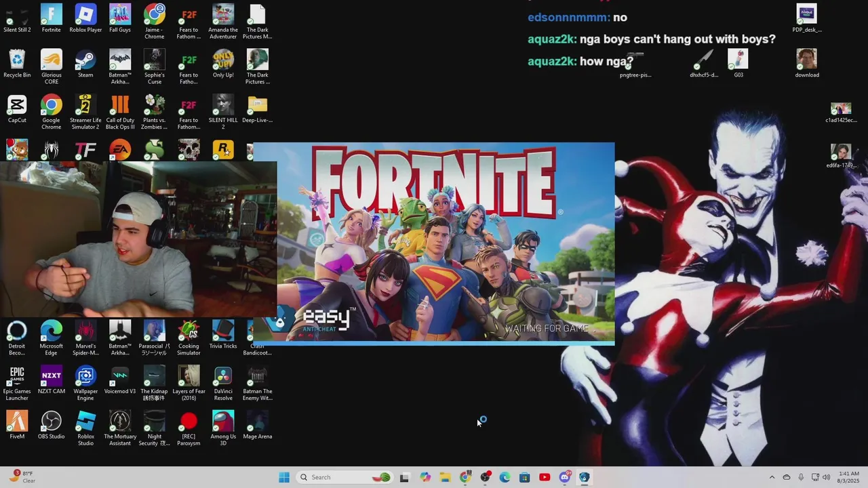This screenshot has height=488, width=868.
Task: Open Marvel's Spider-Man desktop icon
Action: tap(85, 338)
